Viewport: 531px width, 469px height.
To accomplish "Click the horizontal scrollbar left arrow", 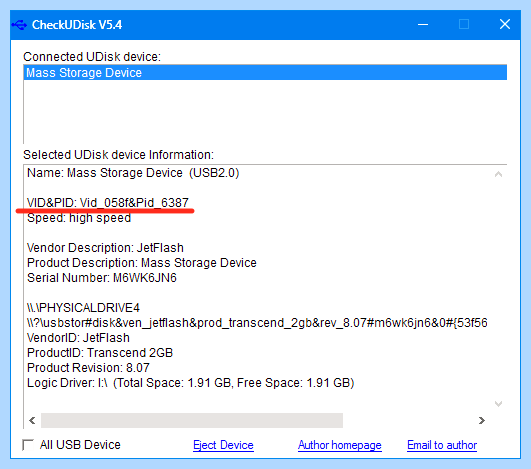I will tap(32, 420).
